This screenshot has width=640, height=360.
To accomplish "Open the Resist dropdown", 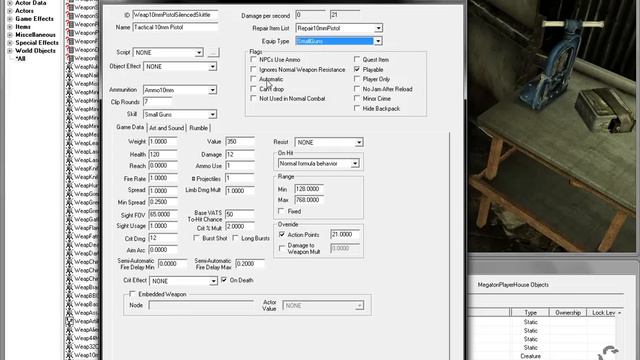I will click(x=359, y=142).
